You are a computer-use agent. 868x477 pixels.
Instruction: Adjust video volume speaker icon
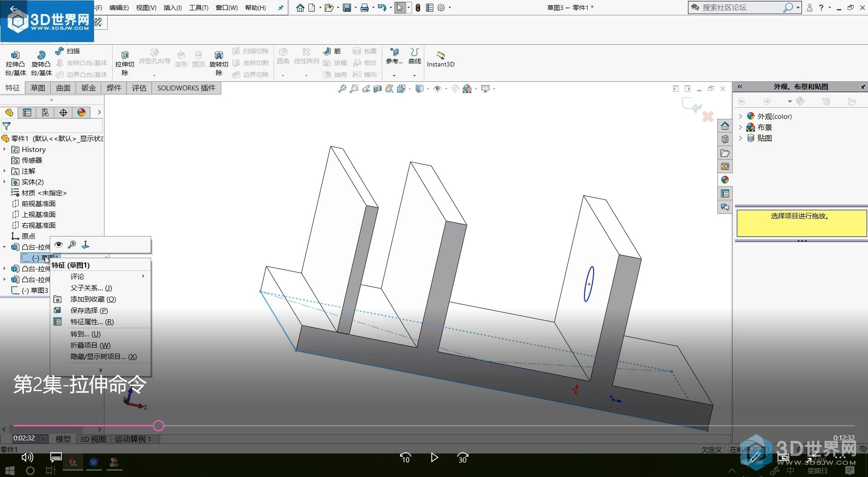(x=27, y=458)
